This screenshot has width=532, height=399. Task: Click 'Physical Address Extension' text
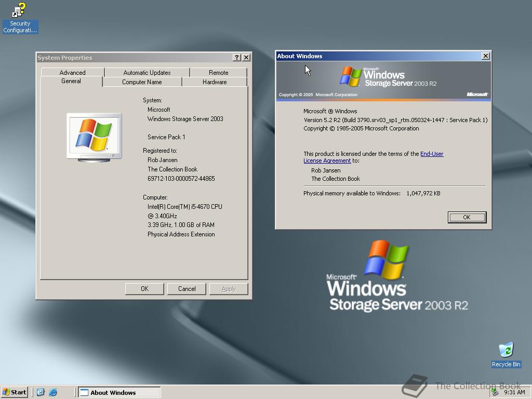coord(181,234)
